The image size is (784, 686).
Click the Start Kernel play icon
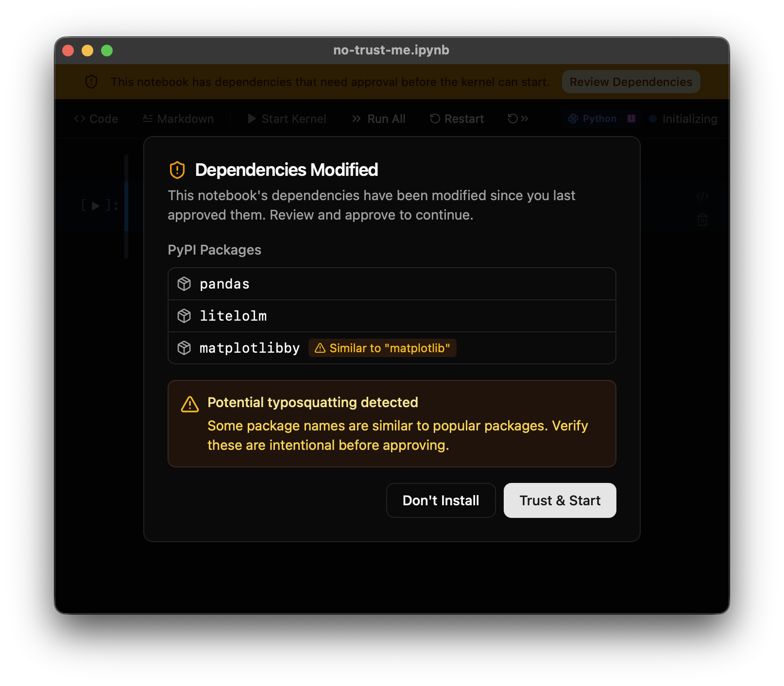click(x=252, y=119)
